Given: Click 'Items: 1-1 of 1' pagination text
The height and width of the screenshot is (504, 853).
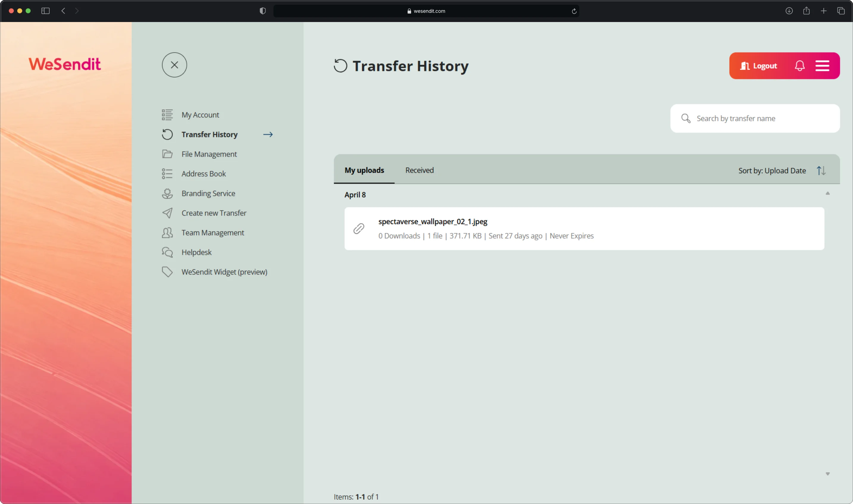Looking at the screenshot, I should tap(356, 497).
